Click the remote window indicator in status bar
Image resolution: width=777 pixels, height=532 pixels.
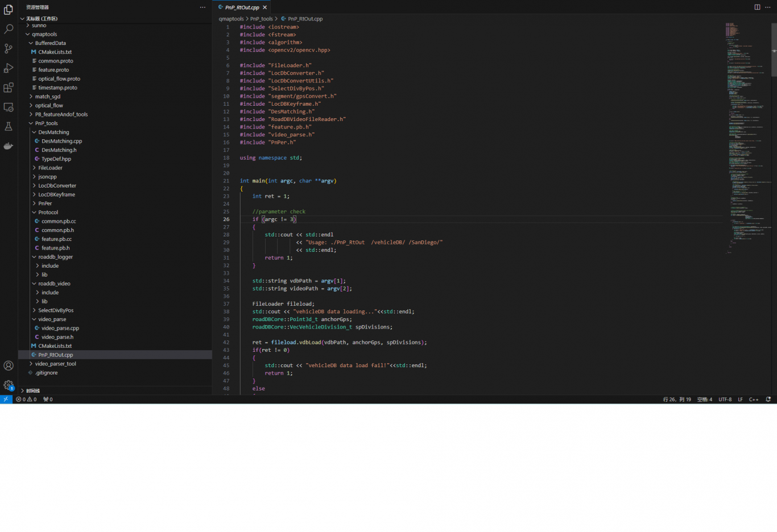coord(6,400)
